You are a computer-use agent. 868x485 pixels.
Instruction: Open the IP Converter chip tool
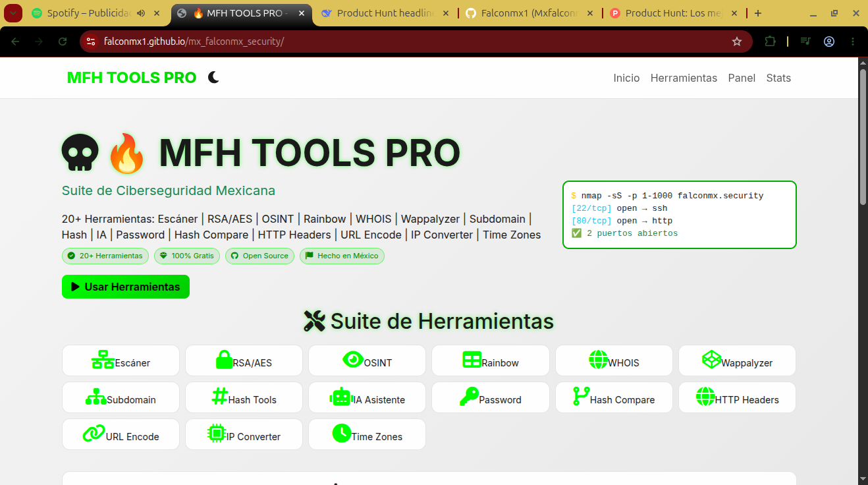coord(244,434)
